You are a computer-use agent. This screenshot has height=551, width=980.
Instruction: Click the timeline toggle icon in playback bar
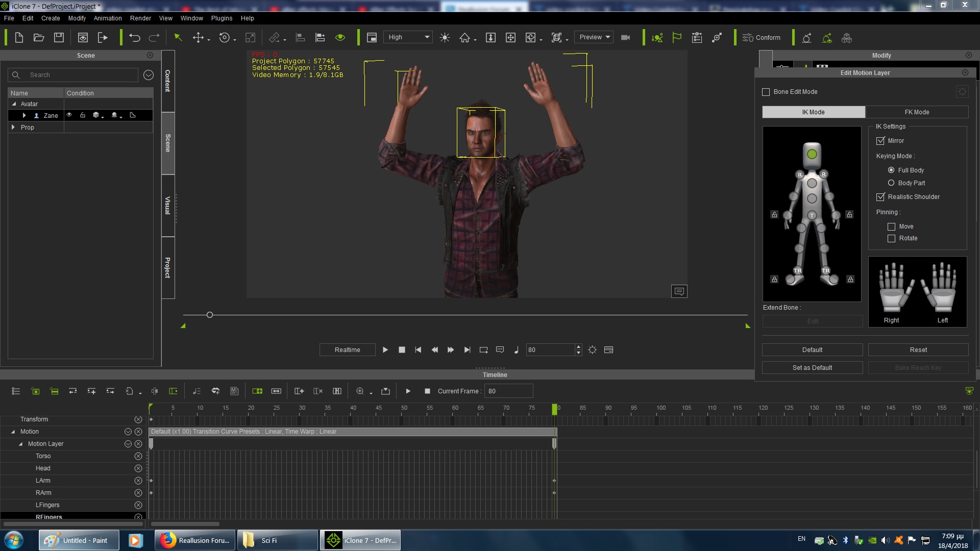608,350
